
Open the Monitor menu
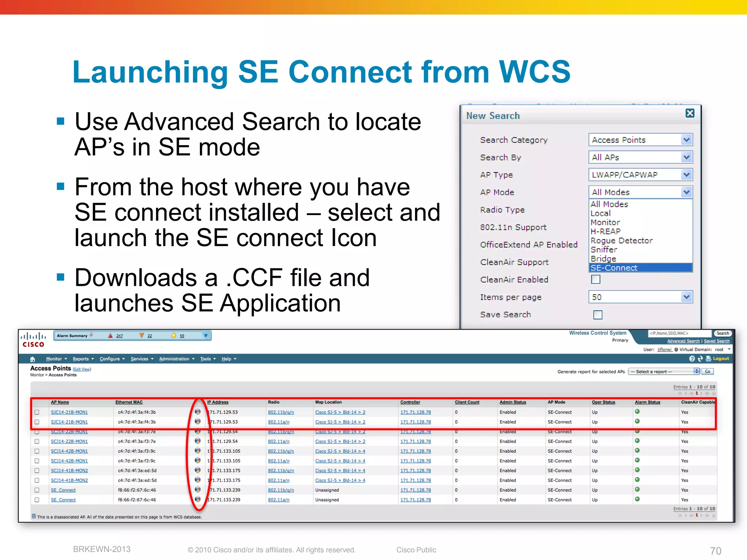click(x=57, y=359)
